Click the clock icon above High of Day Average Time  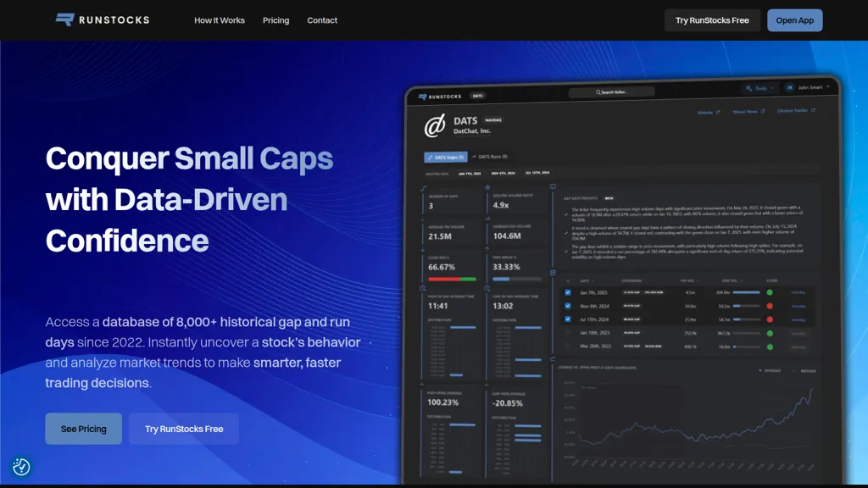click(422, 288)
